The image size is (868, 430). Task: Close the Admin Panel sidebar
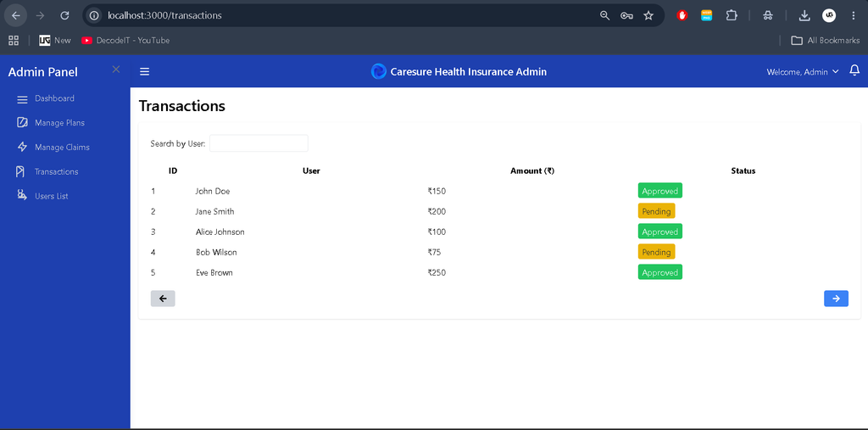(x=115, y=70)
